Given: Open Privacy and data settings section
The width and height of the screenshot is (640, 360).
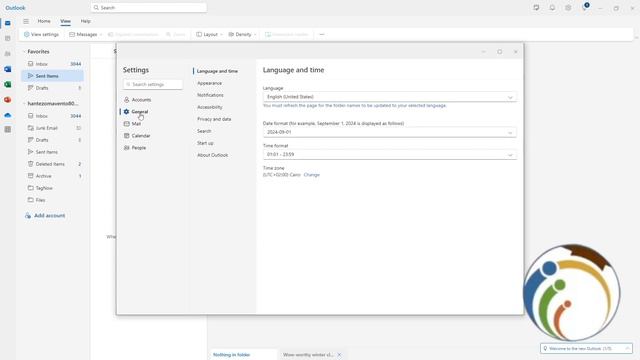Looking at the screenshot, I should coord(214,119).
